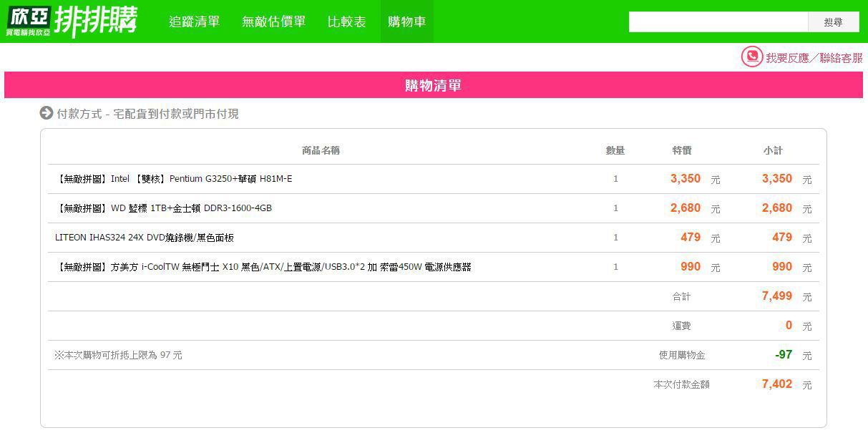Click the 付款方式 宅配貨到付款 heading text

pyautogui.click(x=148, y=114)
